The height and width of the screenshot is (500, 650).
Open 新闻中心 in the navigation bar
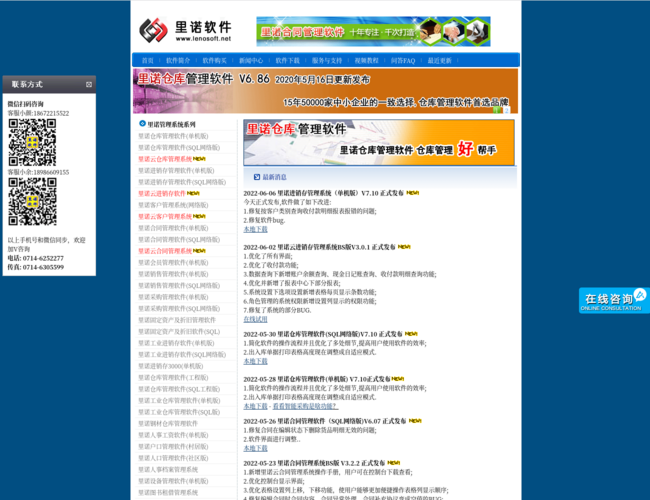[251, 61]
